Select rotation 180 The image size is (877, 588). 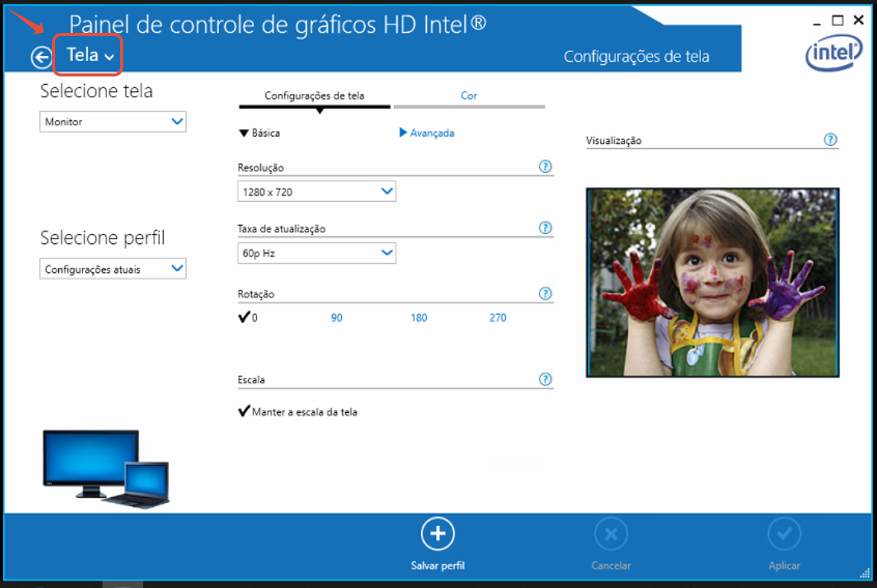[419, 317]
